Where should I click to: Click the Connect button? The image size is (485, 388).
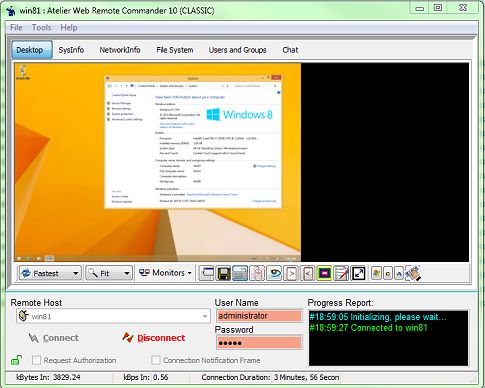54,338
